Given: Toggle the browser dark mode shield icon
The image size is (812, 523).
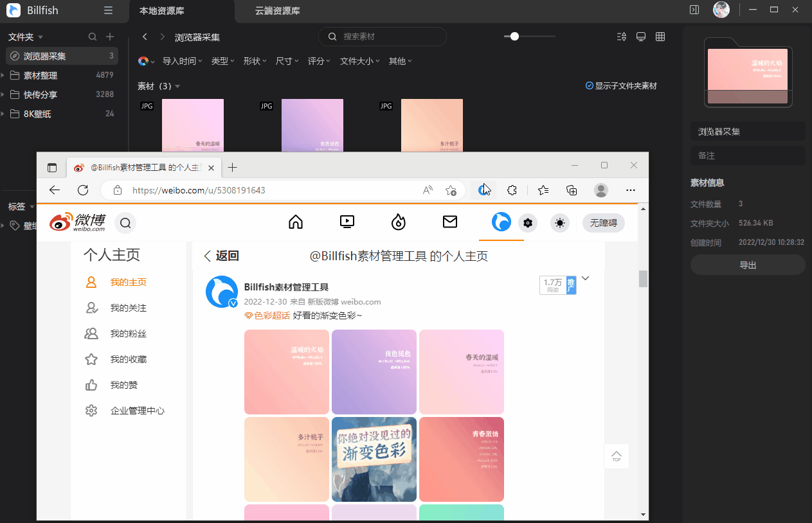Looking at the screenshot, I should 483,190.
